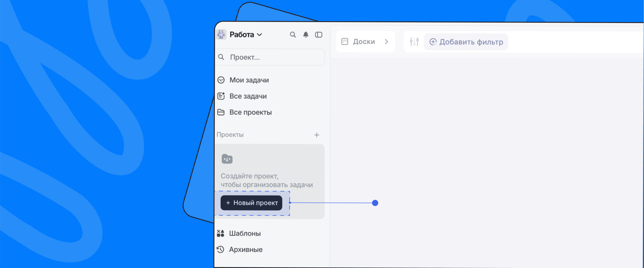Add project via plus next to Проекты
Viewport: 644px width, 268px height.
tap(316, 135)
